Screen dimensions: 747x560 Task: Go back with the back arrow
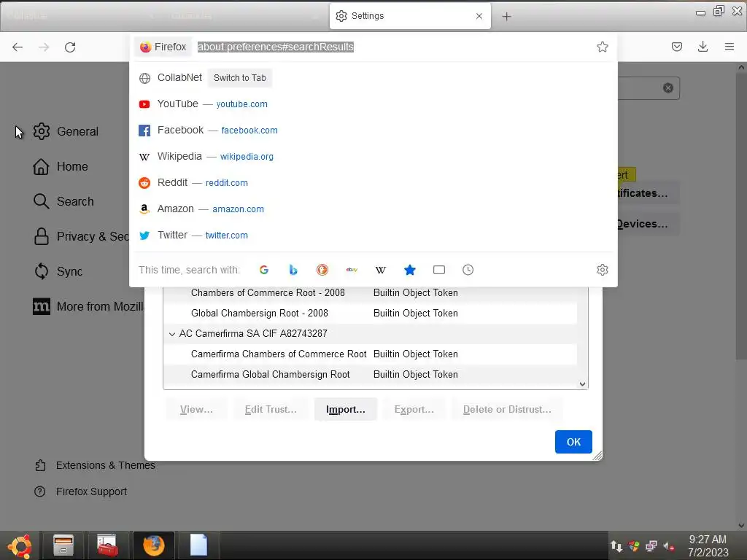point(18,47)
